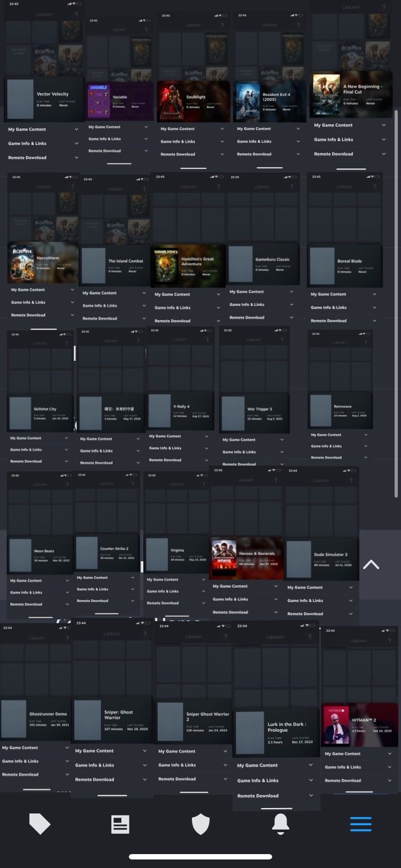This screenshot has width=401, height=868.
Task: Select Lurk in the Dark : Prologue title
Action: [x=287, y=727]
